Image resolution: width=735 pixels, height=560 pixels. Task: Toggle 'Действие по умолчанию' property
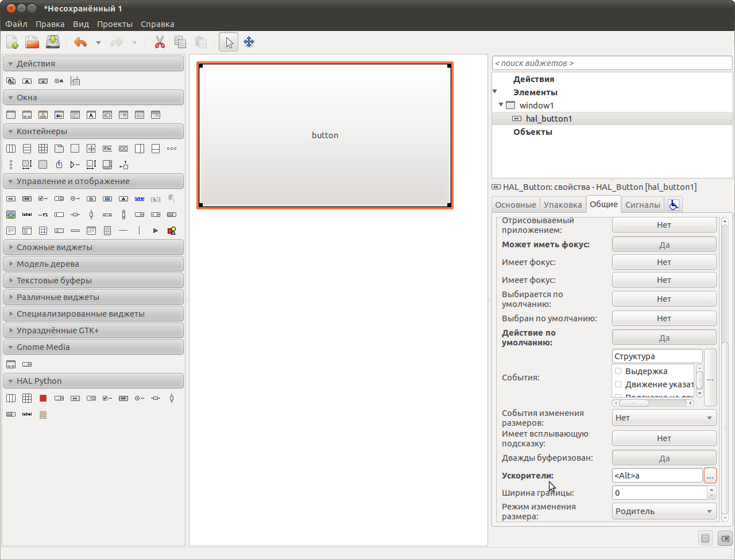pyautogui.click(x=664, y=337)
